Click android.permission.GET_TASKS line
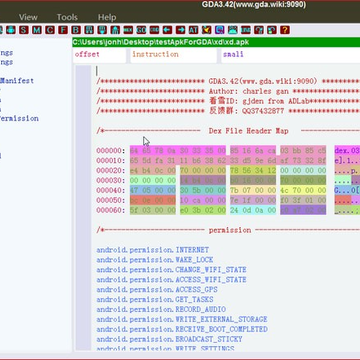 [x=155, y=299]
